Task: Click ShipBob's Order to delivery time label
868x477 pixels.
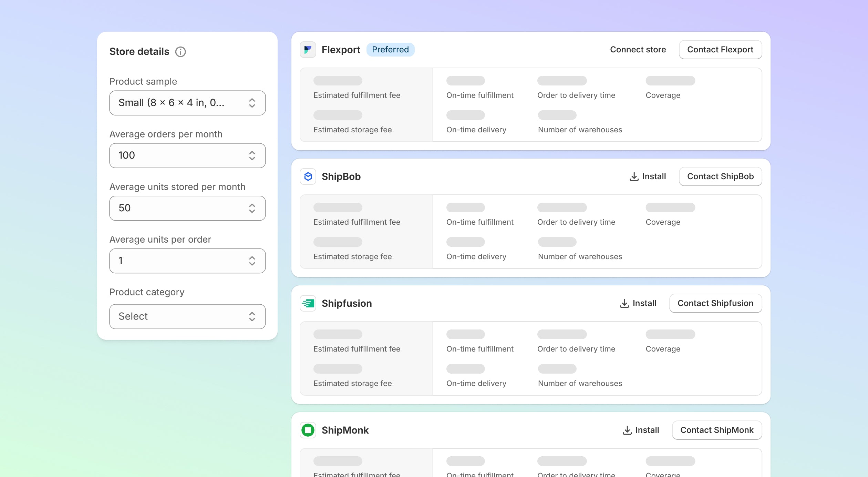Action: coord(576,222)
